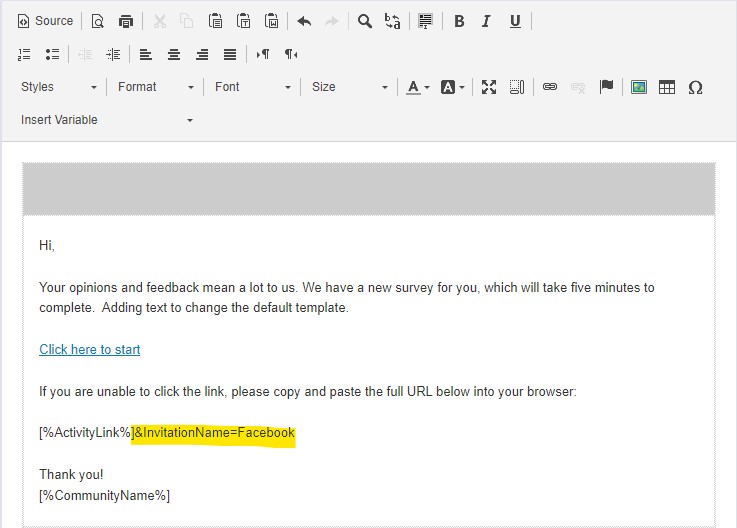
Task: Toggle underline formatting
Action: (515, 21)
